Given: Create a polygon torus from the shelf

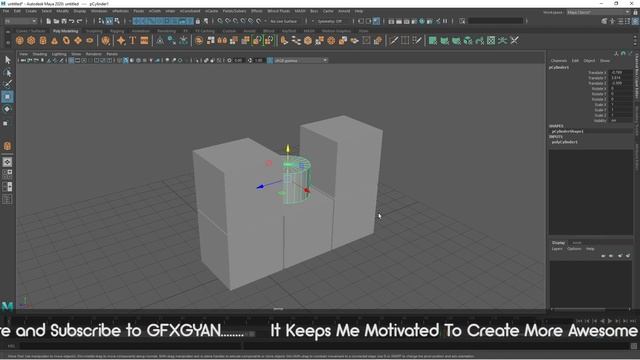Looking at the screenshot, I should click(x=66, y=40).
